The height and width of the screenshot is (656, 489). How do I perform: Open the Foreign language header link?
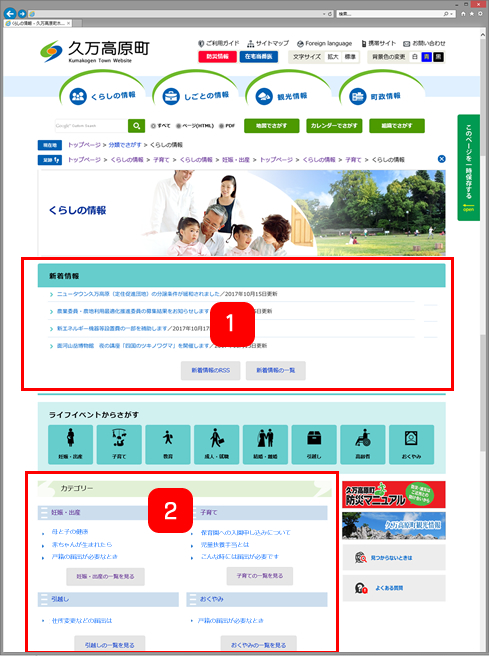pyautogui.click(x=324, y=44)
